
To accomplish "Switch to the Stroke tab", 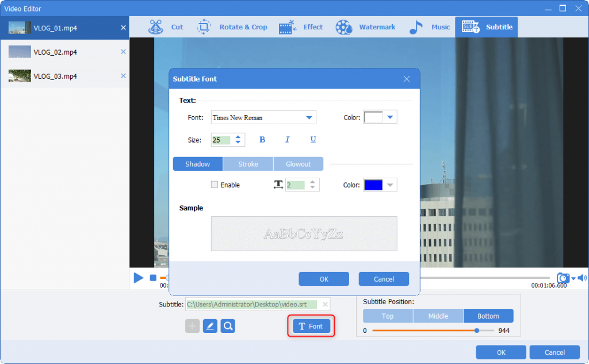I will (248, 164).
